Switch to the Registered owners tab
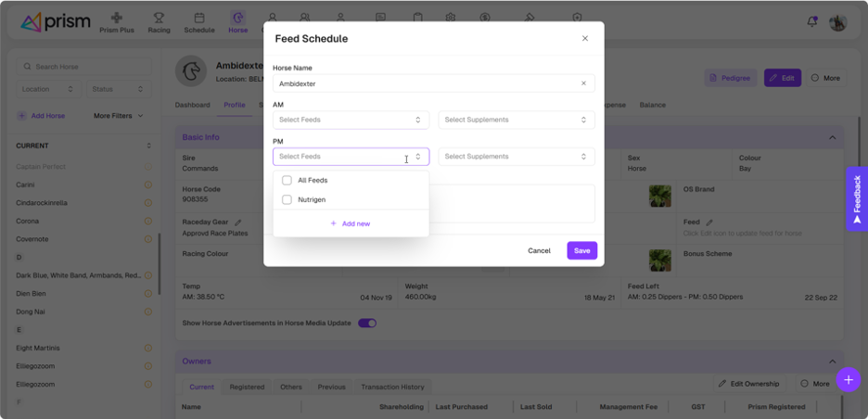The height and width of the screenshot is (419, 868). click(247, 387)
